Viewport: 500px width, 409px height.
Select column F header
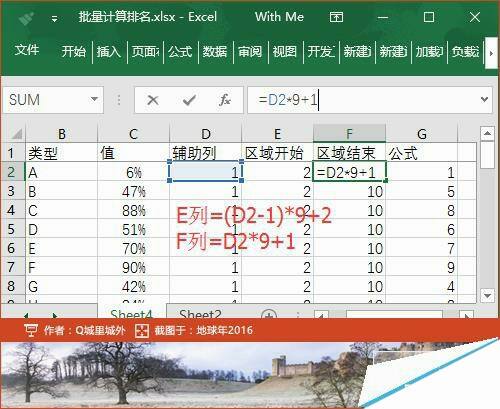[349, 134]
